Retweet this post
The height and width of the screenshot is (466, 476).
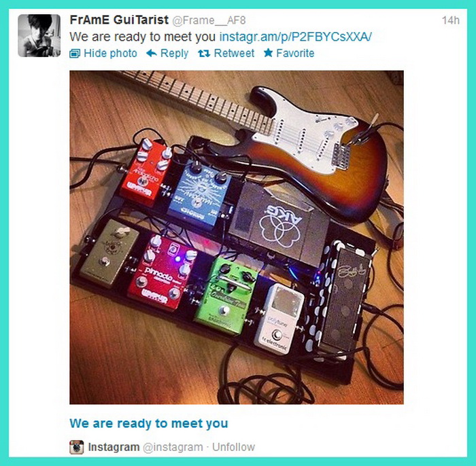[234, 54]
